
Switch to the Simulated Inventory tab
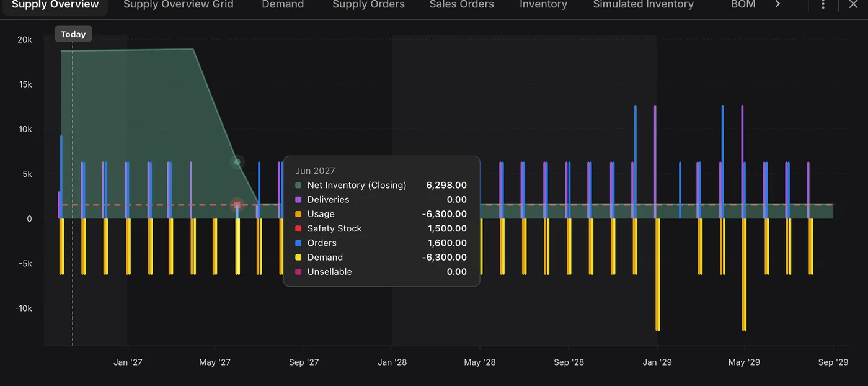pos(643,5)
